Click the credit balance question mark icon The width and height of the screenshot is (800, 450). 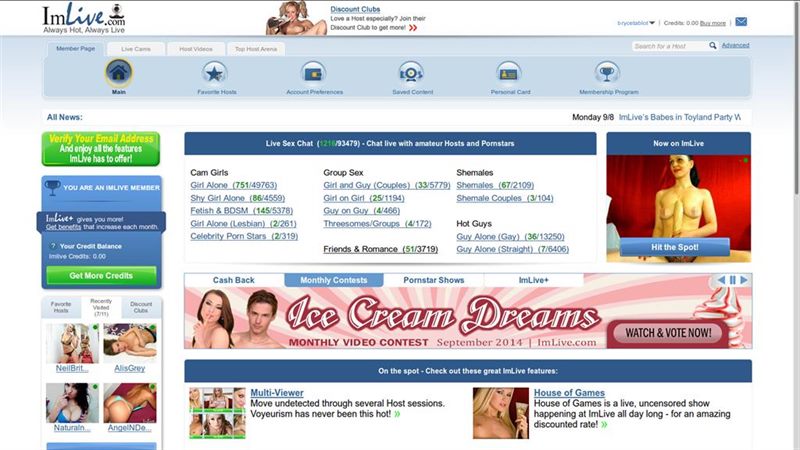pyautogui.click(x=53, y=245)
